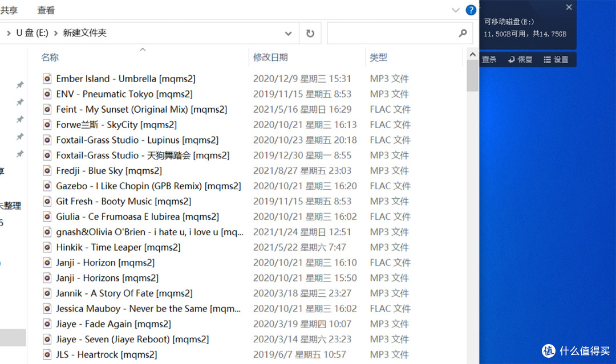Select file name Fredji - Blue Sky [mqms2]
This screenshot has width=616, height=364.
click(x=109, y=171)
